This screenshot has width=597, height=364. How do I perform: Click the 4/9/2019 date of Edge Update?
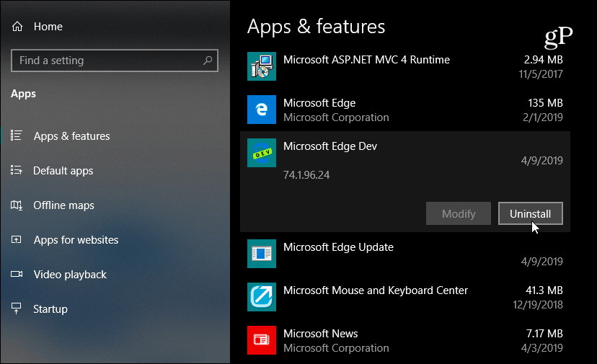541,262
